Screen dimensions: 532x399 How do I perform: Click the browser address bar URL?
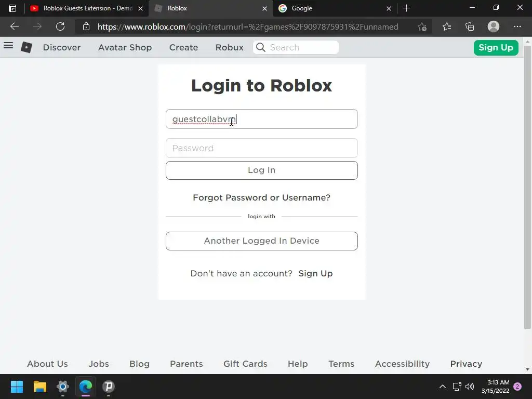(x=248, y=27)
